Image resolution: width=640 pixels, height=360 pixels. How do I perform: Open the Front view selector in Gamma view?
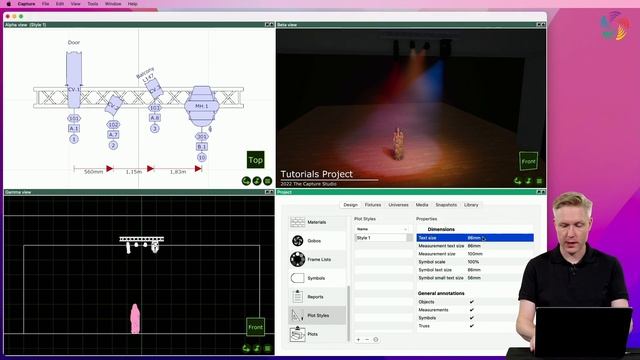[x=256, y=327]
